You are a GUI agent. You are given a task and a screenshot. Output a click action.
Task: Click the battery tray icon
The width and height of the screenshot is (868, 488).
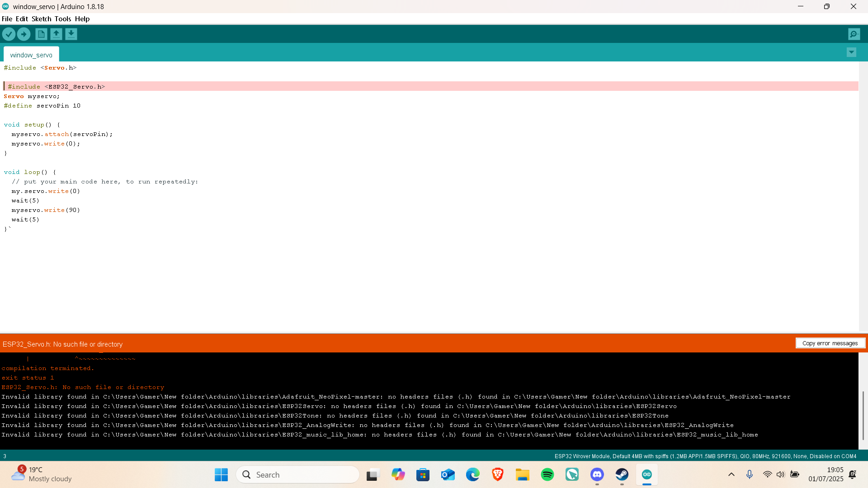pos(794,474)
